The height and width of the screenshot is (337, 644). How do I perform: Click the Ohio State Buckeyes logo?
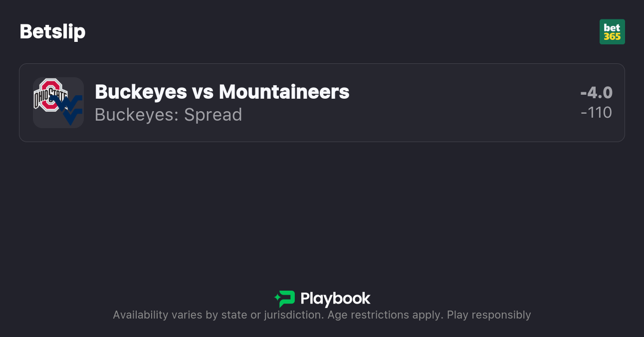[49, 94]
